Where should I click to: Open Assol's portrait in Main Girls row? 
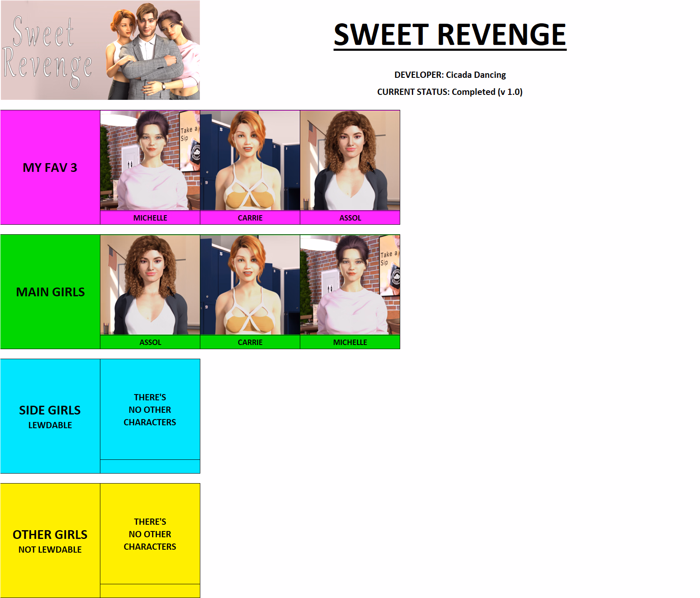tap(150, 285)
